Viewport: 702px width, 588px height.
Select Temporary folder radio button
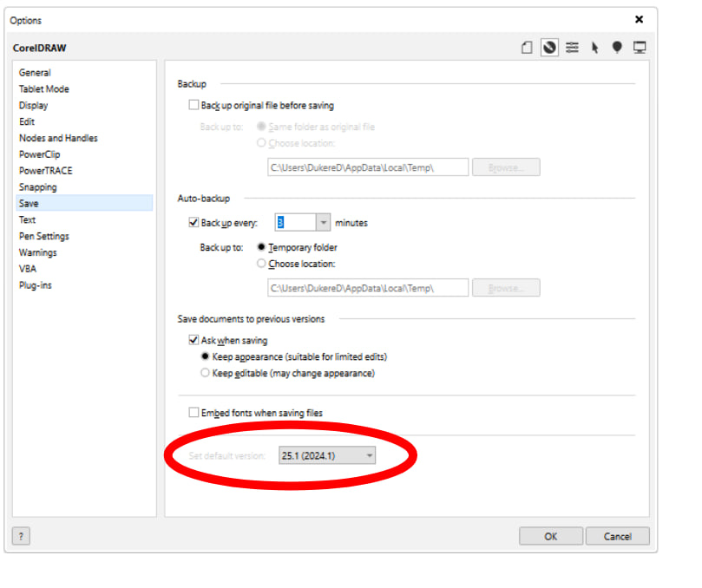(x=261, y=247)
